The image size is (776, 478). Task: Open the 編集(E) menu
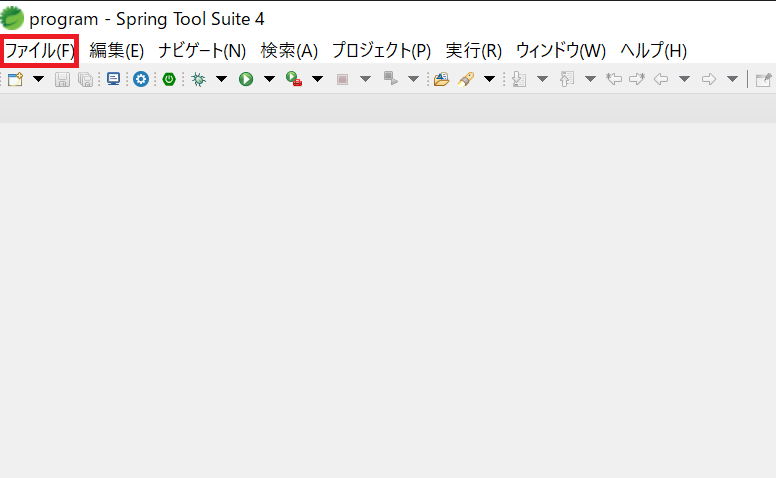tap(117, 50)
